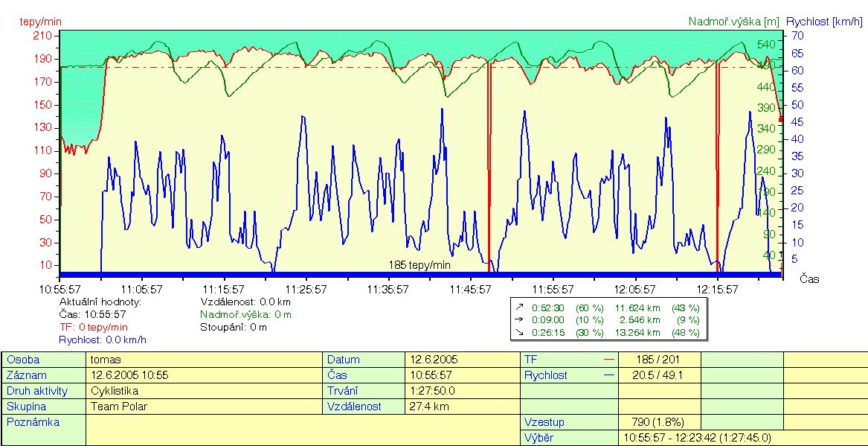Click the uphill arrow icon in stats box
Viewport: 868px width, 446px height.
[518, 308]
